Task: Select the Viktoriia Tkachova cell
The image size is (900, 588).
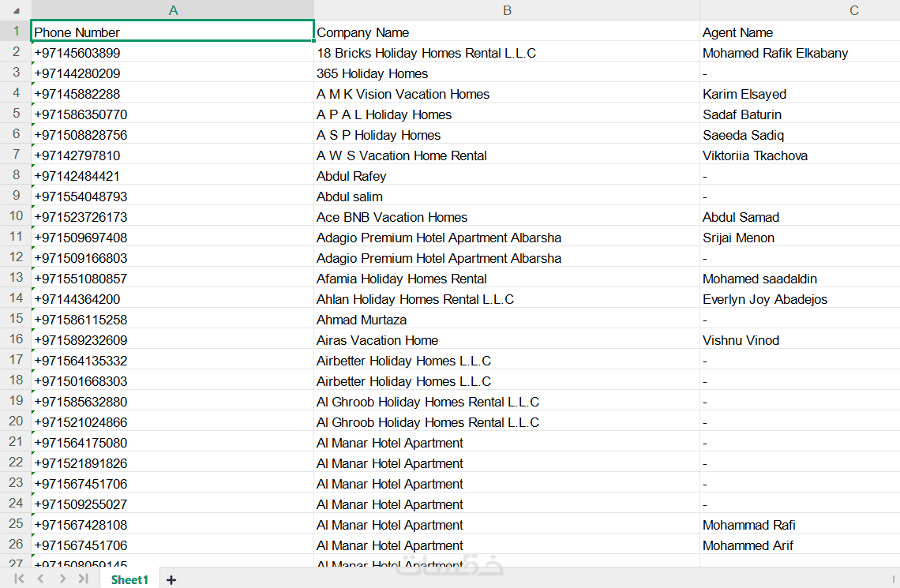Action: click(799, 155)
